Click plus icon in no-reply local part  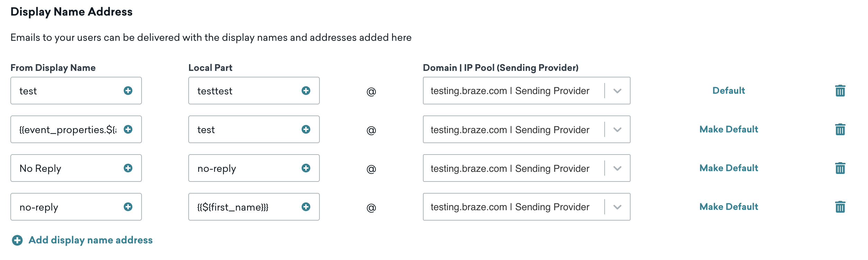[x=306, y=168]
